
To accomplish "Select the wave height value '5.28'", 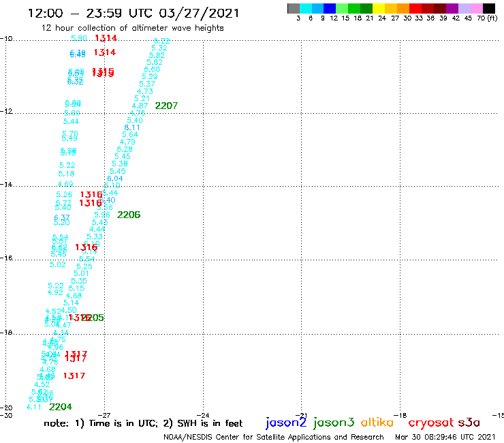I will [x=125, y=149].
